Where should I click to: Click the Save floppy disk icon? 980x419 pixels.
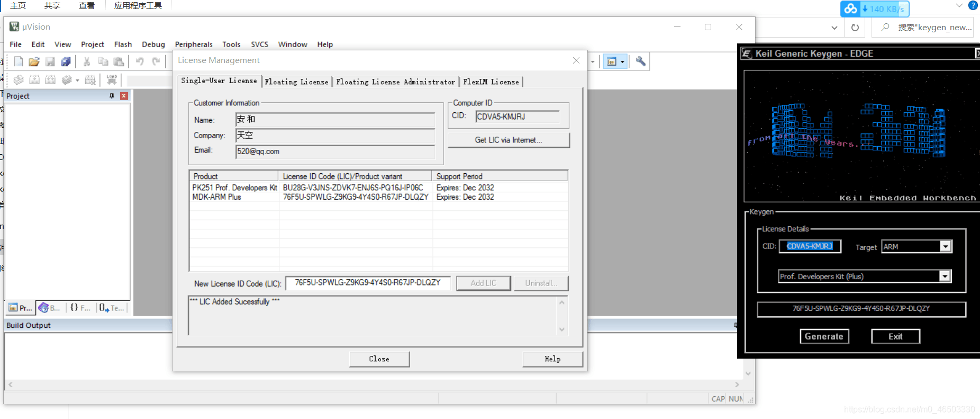(50, 62)
